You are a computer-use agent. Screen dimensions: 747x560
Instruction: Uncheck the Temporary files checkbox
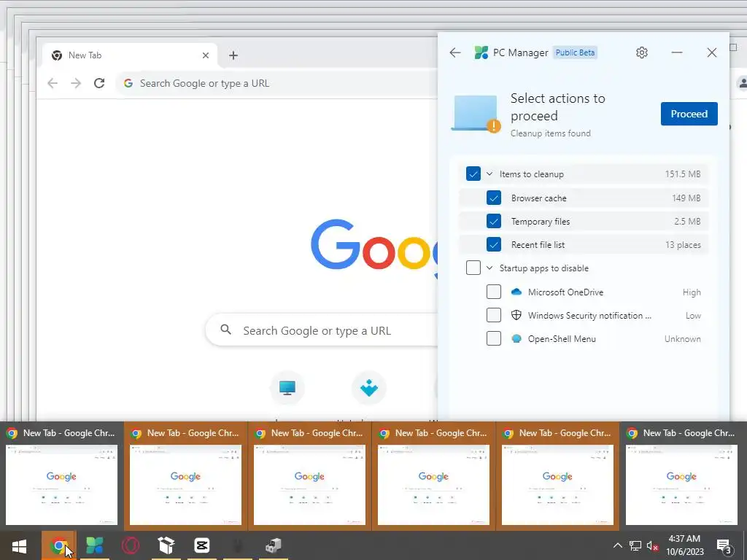click(494, 221)
